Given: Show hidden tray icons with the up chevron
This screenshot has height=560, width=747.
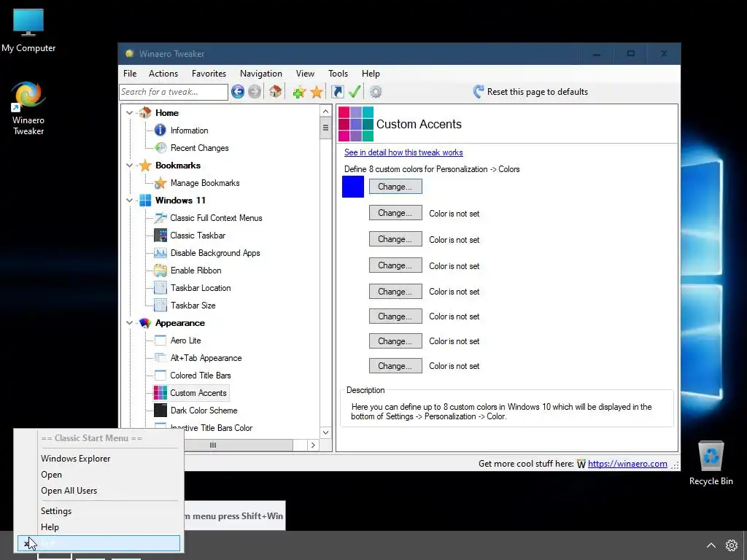Looking at the screenshot, I should (711, 545).
